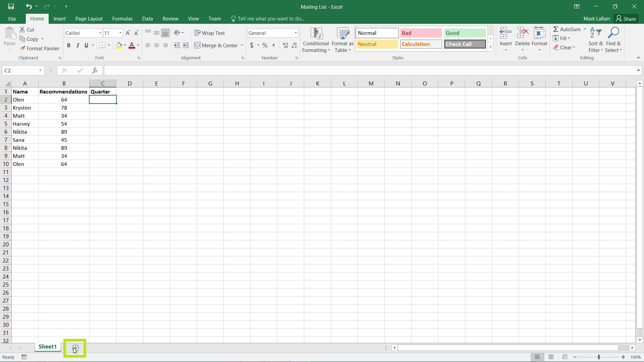Select the Sheet1 tab
644x362 pixels.
(48, 347)
